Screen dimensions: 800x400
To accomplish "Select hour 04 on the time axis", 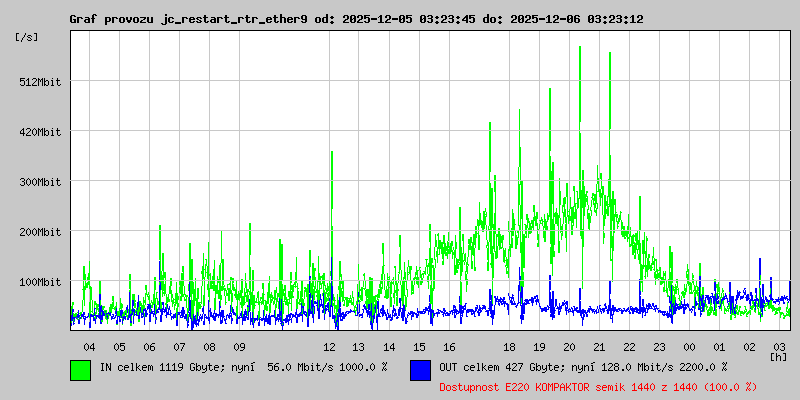I will pyautogui.click(x=89, y=346).
